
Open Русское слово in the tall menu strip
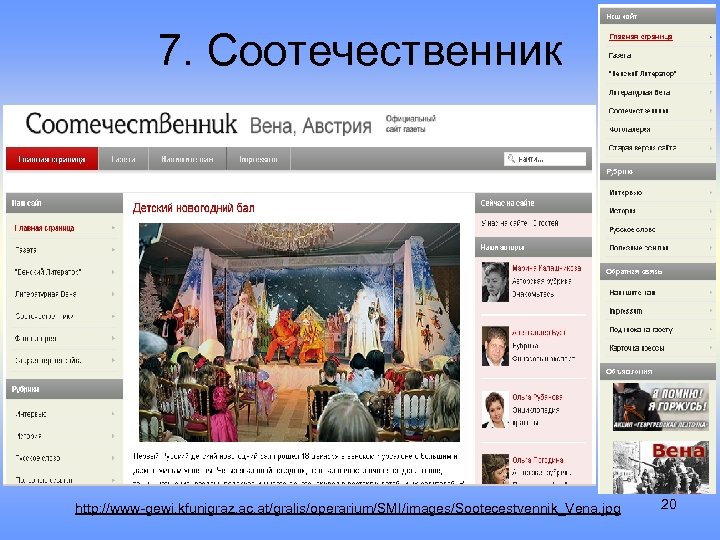pos(632,229)
